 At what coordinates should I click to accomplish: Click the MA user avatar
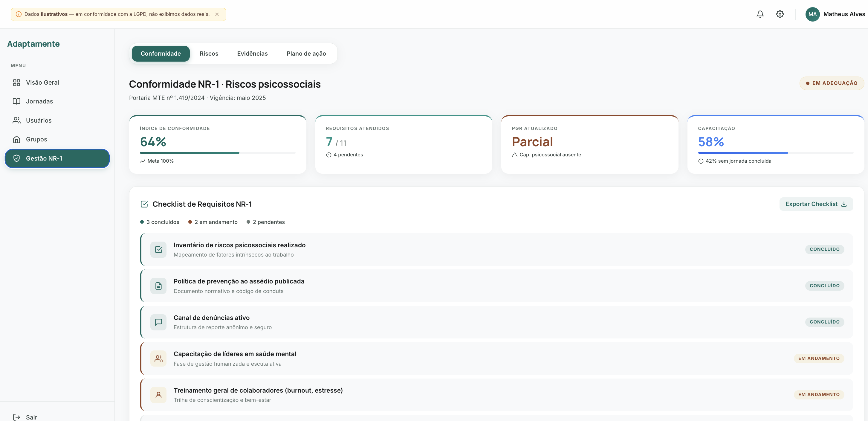point(812,14)
